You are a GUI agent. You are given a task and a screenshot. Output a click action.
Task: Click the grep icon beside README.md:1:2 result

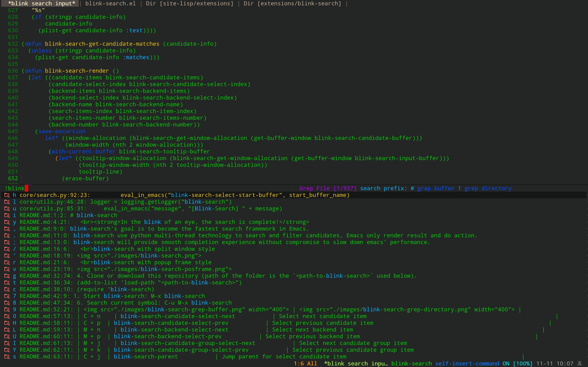point(7,215)
